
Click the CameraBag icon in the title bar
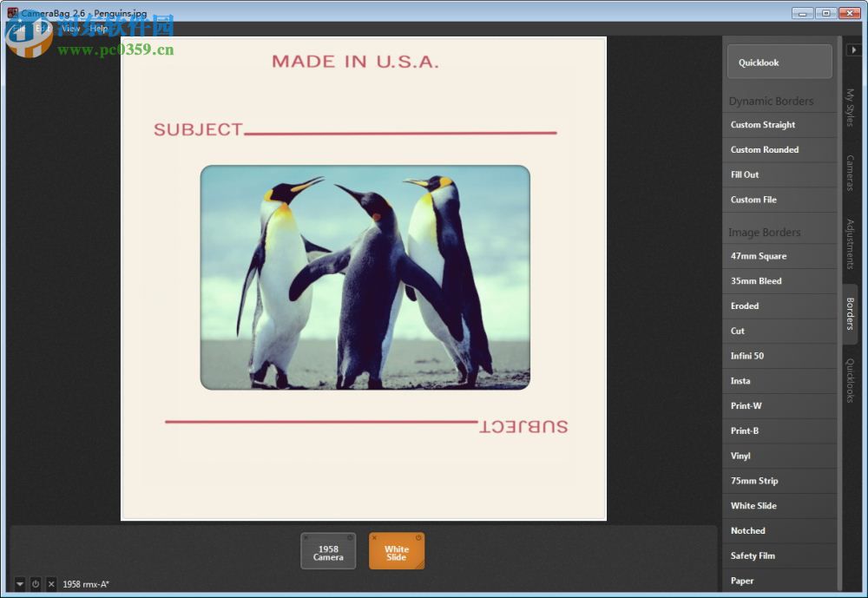pyautogui.click(x=13, y=12)
